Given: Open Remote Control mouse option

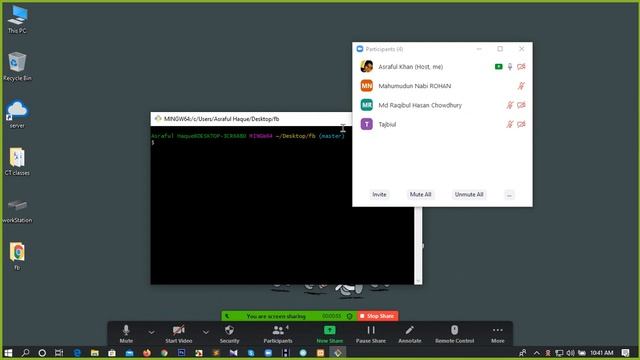Looking at the screenshot, I should [454, 333].
